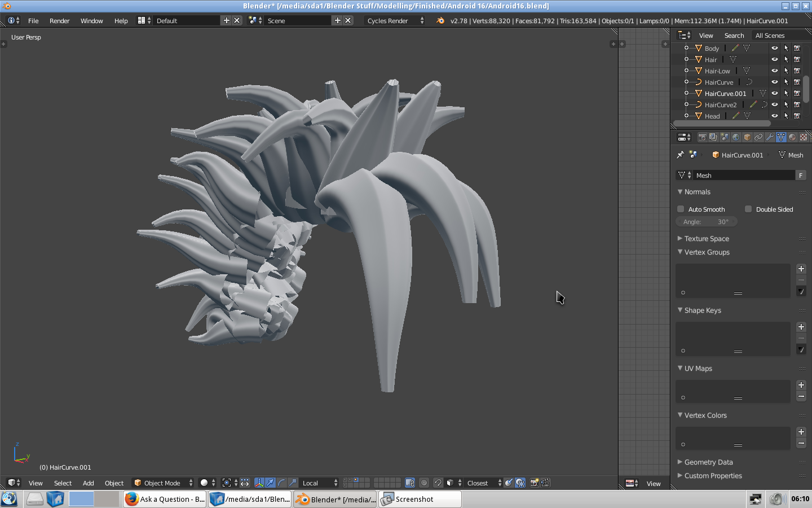Select the rotate manipulator arc icon
Image resolution: width=812 pixels, height=508 pixels.
[x=281, y=483]
